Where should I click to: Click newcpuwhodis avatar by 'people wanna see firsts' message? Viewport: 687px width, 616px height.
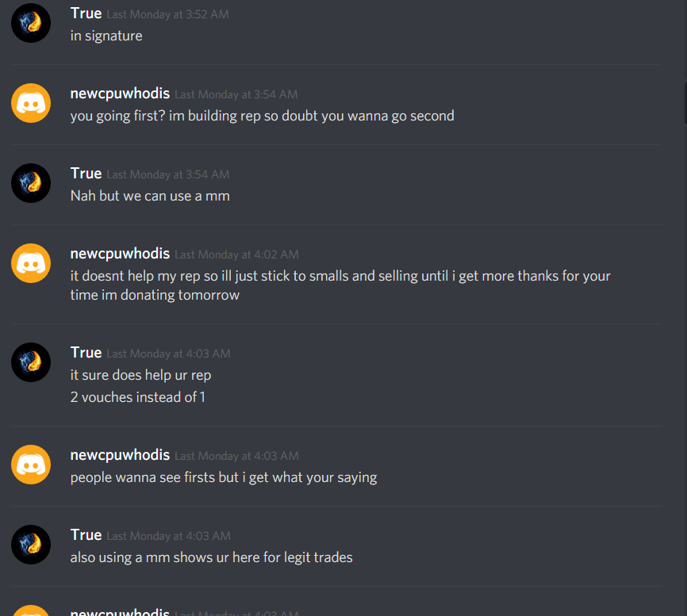tap(31, 465)
